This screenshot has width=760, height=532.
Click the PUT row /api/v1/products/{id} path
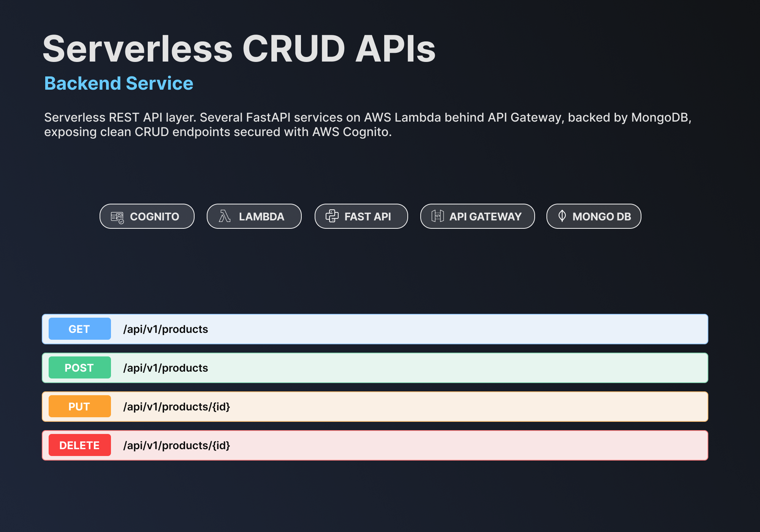pos(177,407)
